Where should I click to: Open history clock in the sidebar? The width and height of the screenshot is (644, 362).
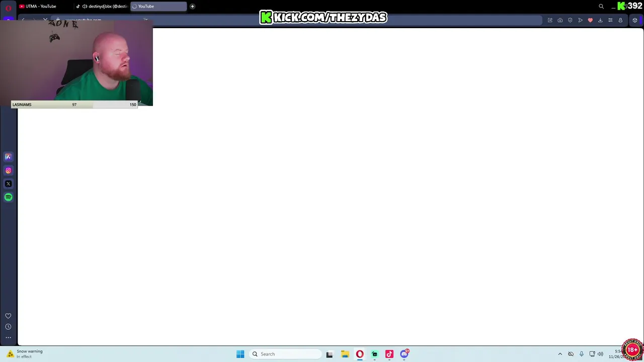8,327
